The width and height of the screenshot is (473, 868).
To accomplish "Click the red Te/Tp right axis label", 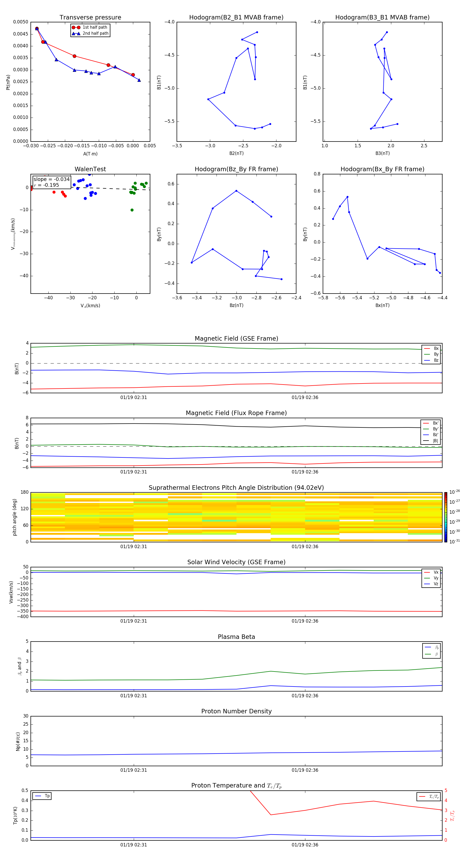I will click(x=453, y=816).
